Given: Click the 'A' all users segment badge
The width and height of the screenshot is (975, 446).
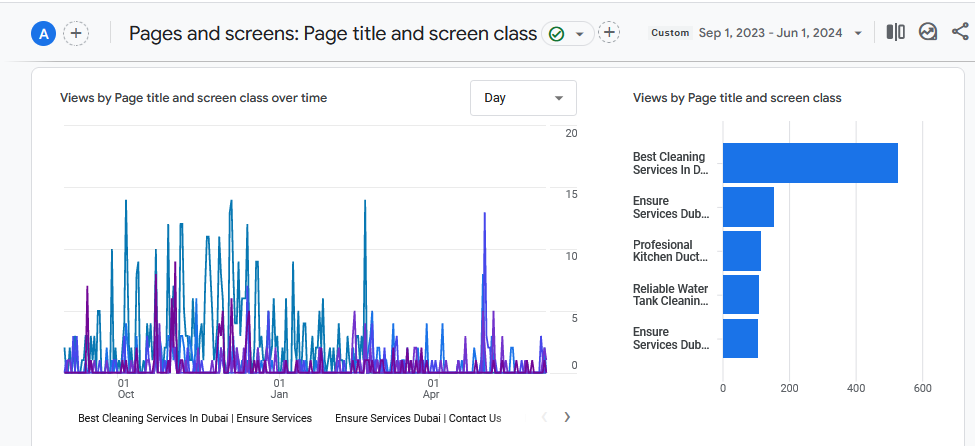Looking at the screenshot, I should [43, 34].
